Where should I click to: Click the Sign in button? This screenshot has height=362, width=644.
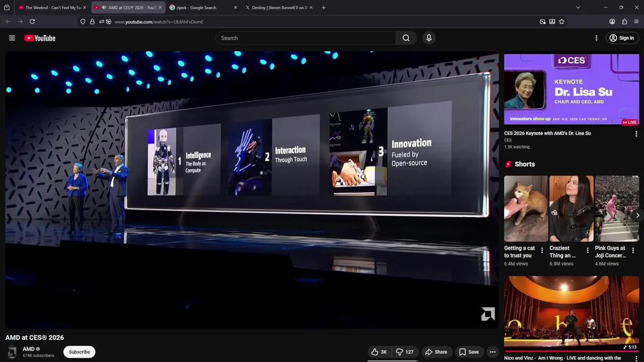[x=622, y=38]
